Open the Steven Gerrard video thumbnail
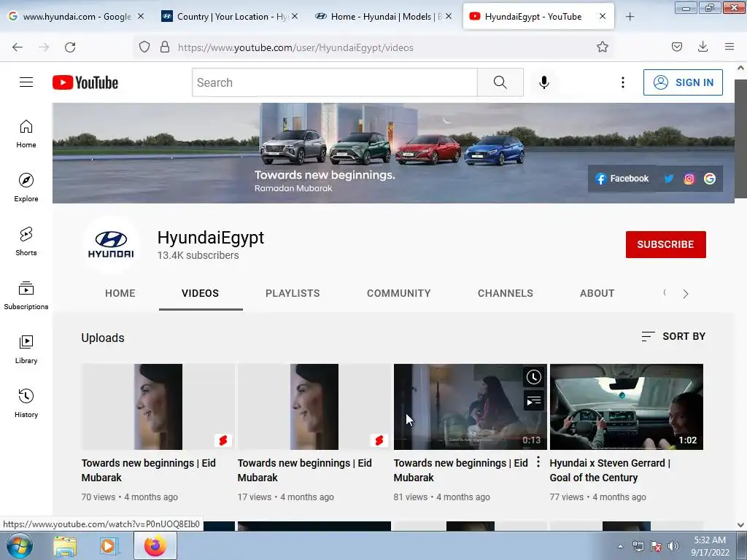Viewport: 747px width, 560px height. (x=627, y=407)
